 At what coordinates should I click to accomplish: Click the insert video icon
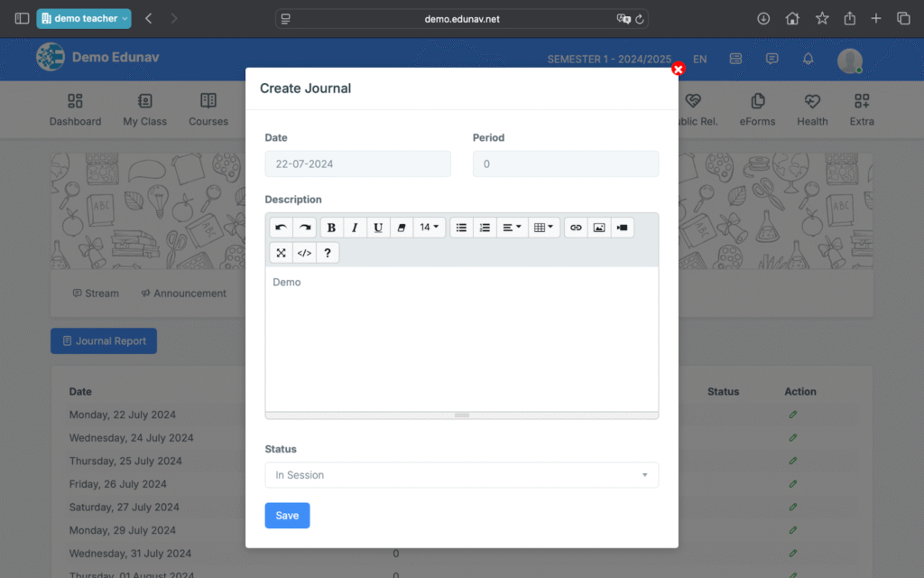622,228
